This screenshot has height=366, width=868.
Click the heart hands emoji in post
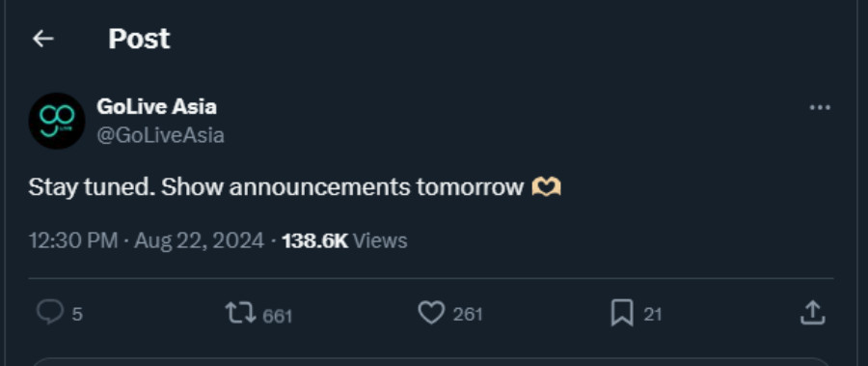(547, 187)
